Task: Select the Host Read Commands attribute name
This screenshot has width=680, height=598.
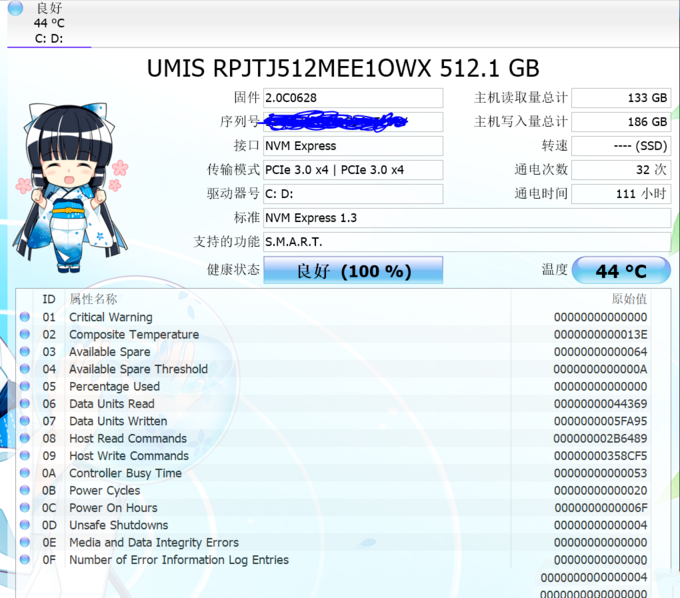Action: (x=128, y=439)
